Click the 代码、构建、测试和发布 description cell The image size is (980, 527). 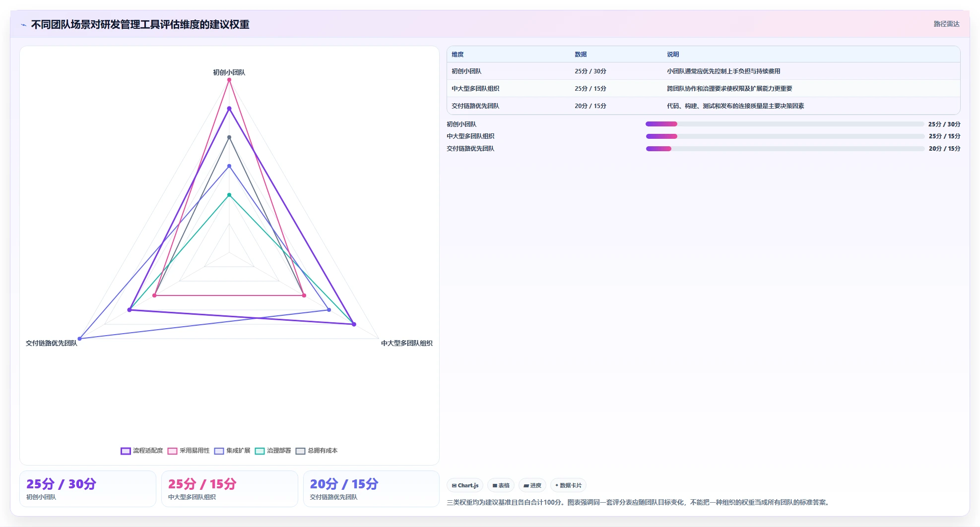point(735,106)
